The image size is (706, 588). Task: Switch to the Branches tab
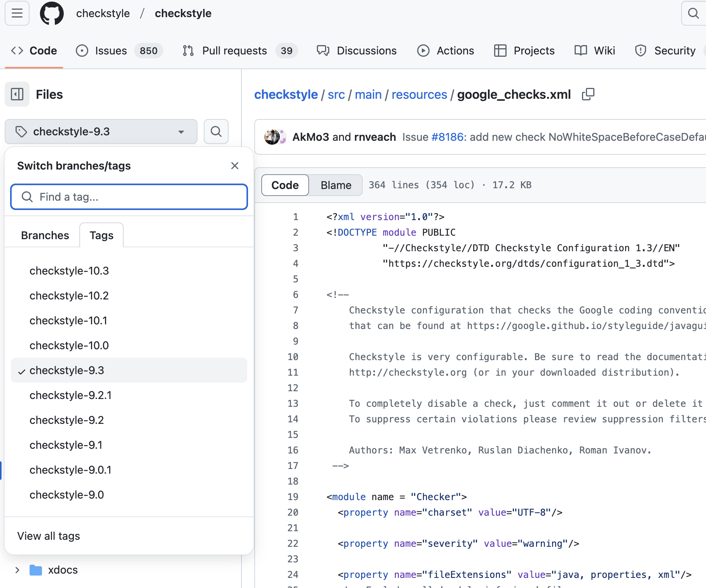click(45, 235)
